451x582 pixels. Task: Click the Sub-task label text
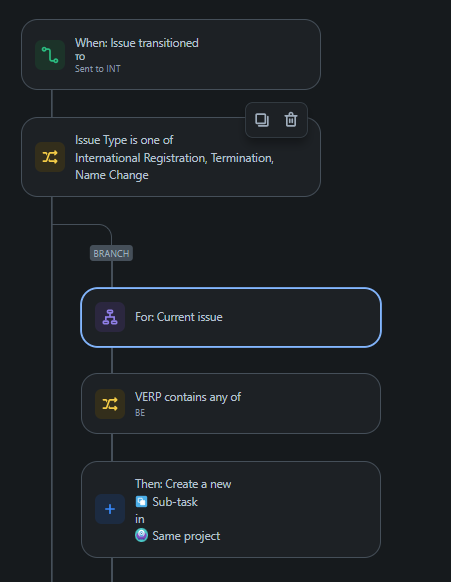click(x=175, y=502)
